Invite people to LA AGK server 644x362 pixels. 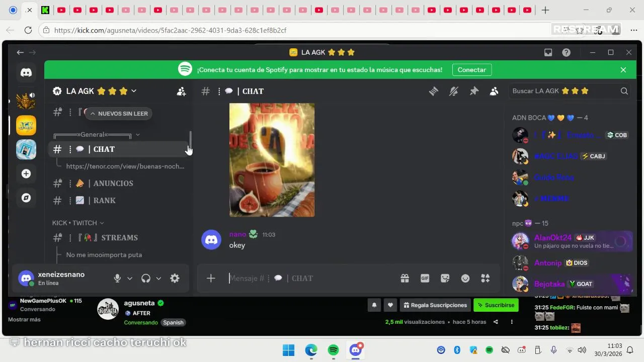coord(181,92)
